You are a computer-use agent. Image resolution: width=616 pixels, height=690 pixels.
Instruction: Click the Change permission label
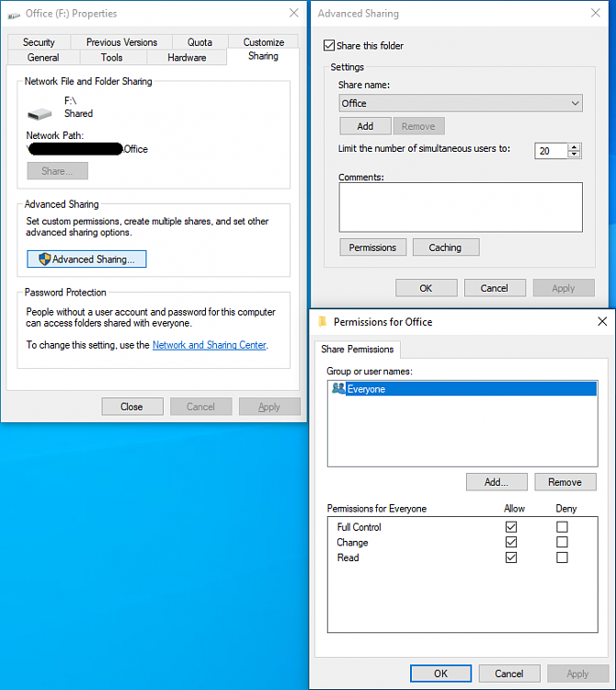coord(352,542)
